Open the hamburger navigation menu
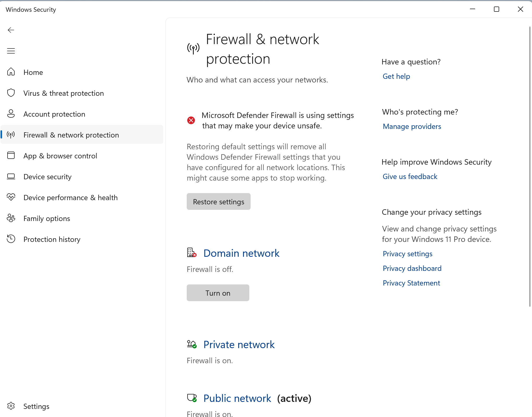The height and width of the screenshot is (417, 532). coord(11,51)
